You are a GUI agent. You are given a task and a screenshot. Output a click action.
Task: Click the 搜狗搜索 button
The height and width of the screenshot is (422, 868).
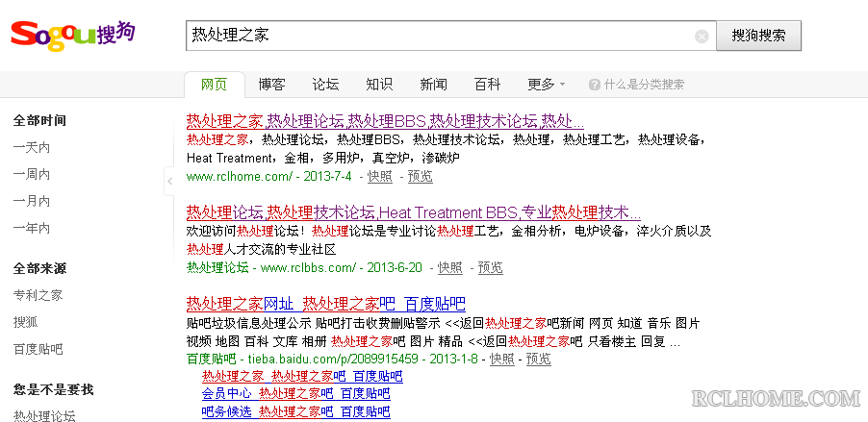(758, 36)
